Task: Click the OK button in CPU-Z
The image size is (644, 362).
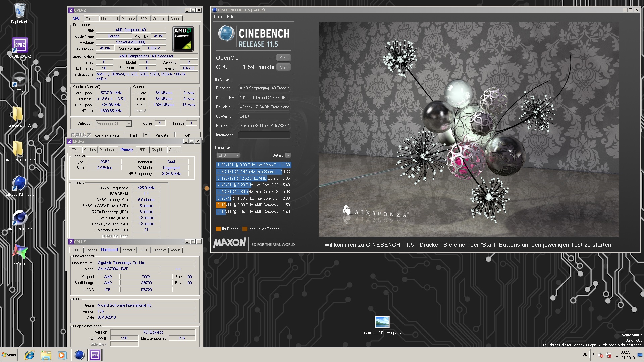Action: pos(187,135)
